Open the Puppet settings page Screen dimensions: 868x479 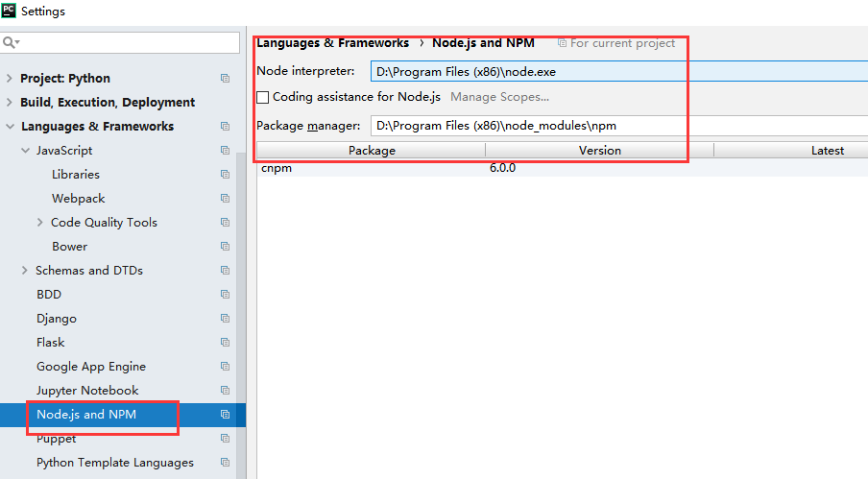click(57, 440)
